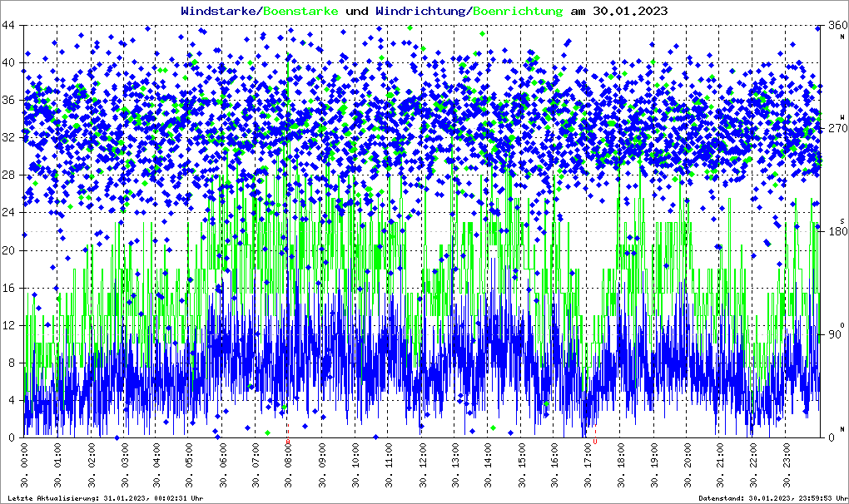
Task: Click the "Letzte Aktualisierung" timestamp in the footer
Action: click(106, 498)
